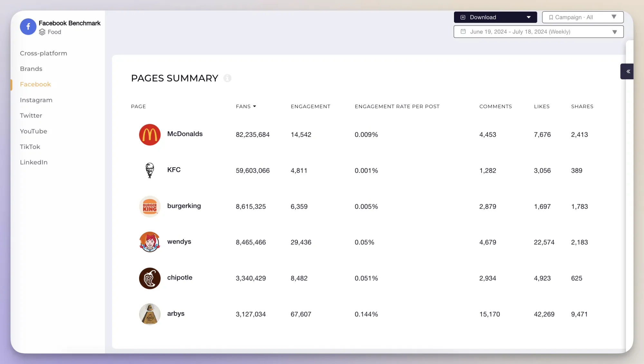Click the arbys page name
This screenshot has width=644, height=364.
pos(176,314)
